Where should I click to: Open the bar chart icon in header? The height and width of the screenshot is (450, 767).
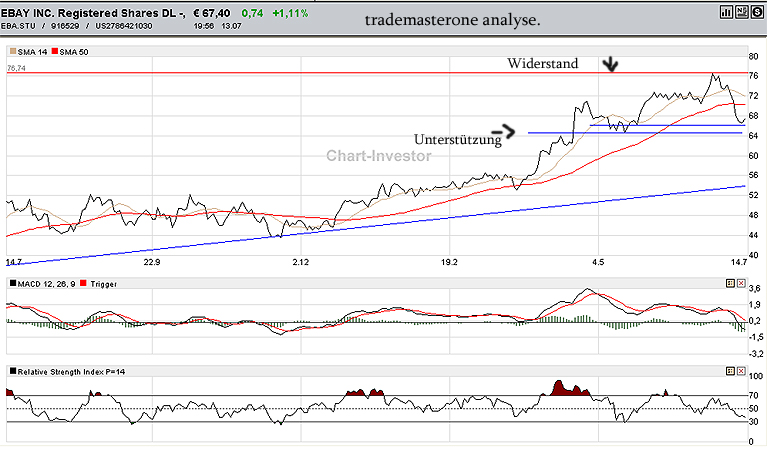pyautogui.click(x=726, y=12)
